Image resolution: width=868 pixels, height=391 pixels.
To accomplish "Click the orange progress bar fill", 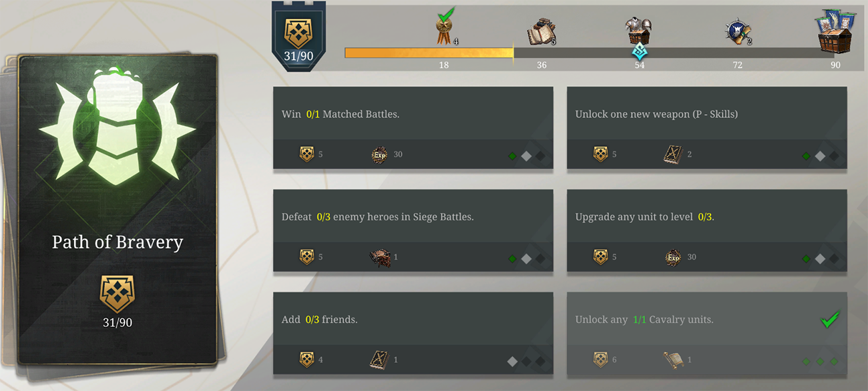I will click(429, 53).
